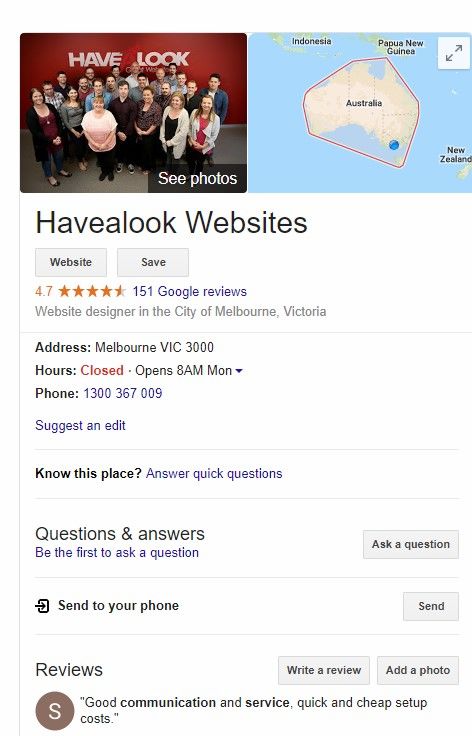This screenshot has width=472, height=736.
Task: Open 151 Google reviews link
Action: click(190, 291)
